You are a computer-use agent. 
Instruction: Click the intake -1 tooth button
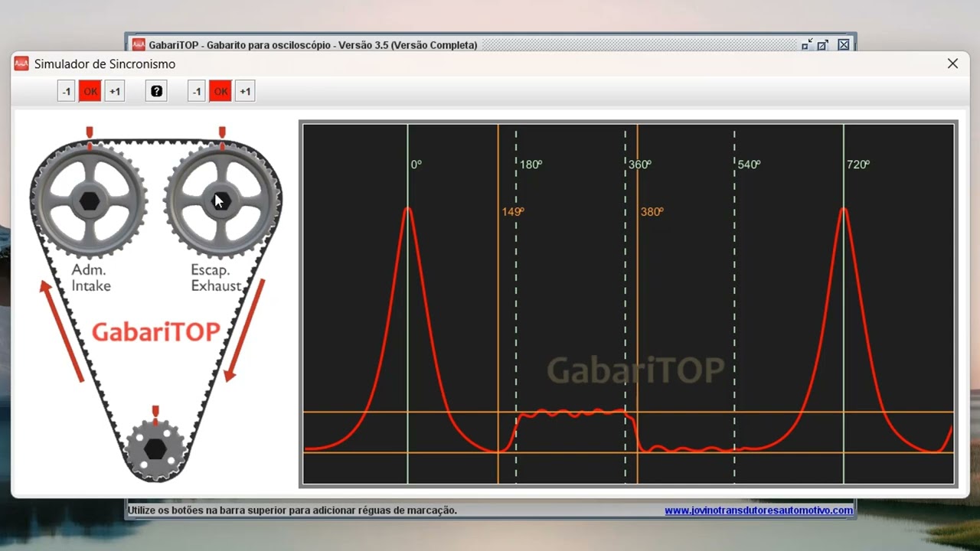(x=67, y=92)
